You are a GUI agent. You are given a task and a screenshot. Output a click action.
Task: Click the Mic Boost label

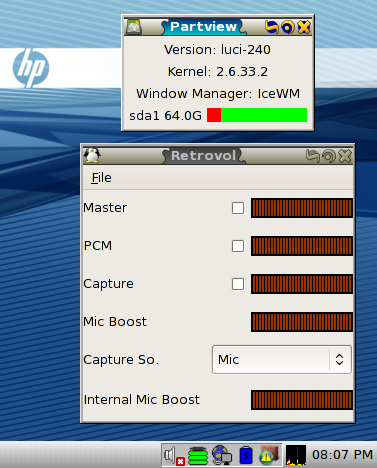click(x=115, y=322)
